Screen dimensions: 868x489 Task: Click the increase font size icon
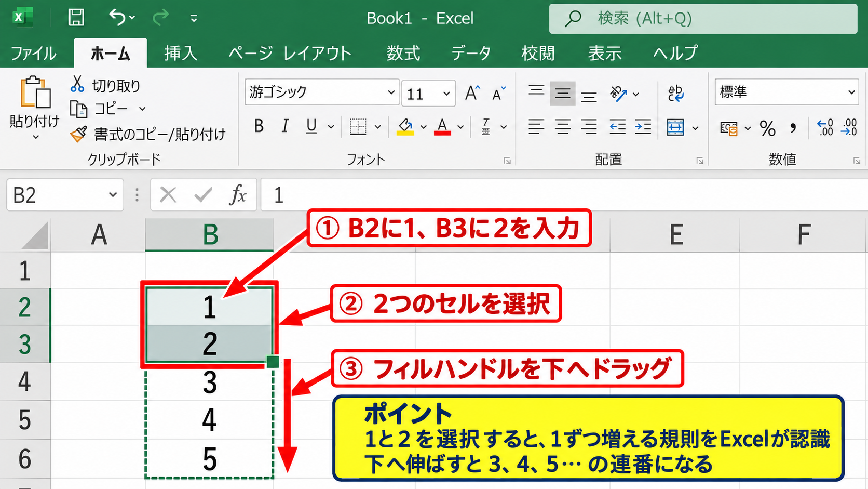(x=472, y=93)
